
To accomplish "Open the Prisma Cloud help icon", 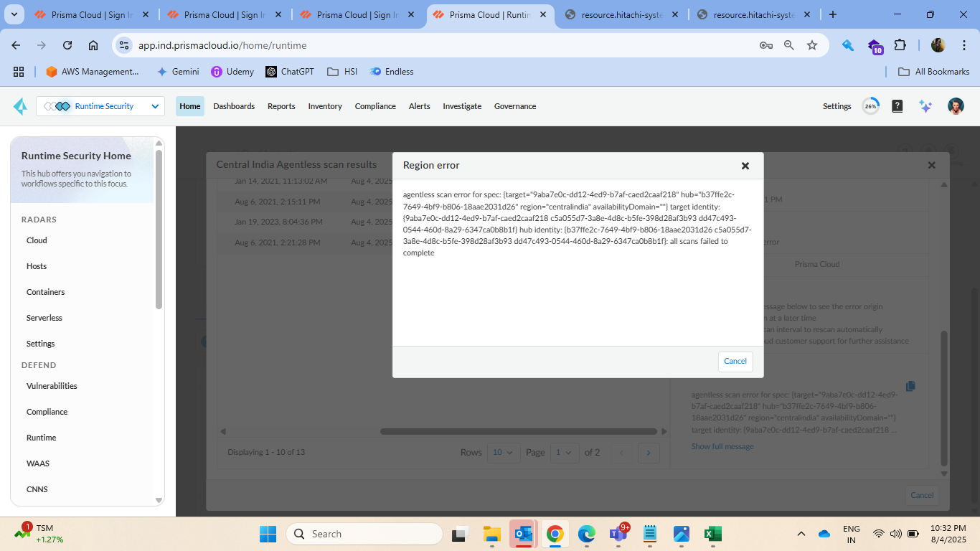I will point(897,106).
